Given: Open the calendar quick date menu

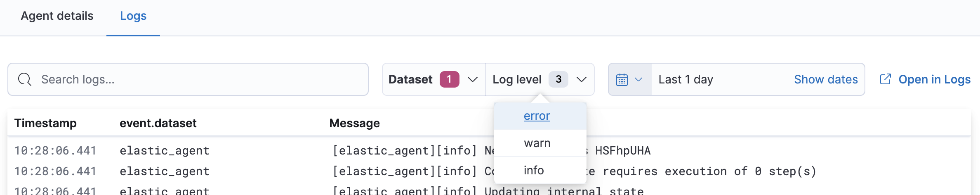Looking at the screenshot, I should [622, 79].
